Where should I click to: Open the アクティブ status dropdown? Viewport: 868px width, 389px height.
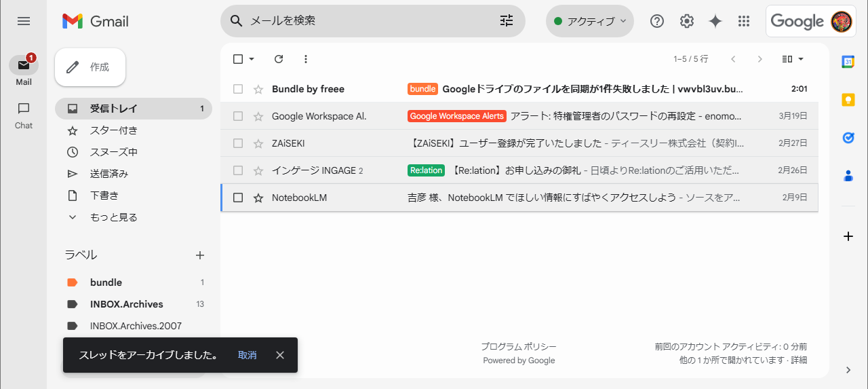(590, 21)
